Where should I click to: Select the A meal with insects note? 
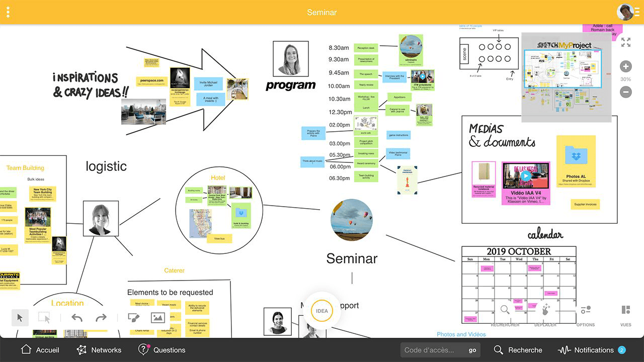[x=211, y=100]
